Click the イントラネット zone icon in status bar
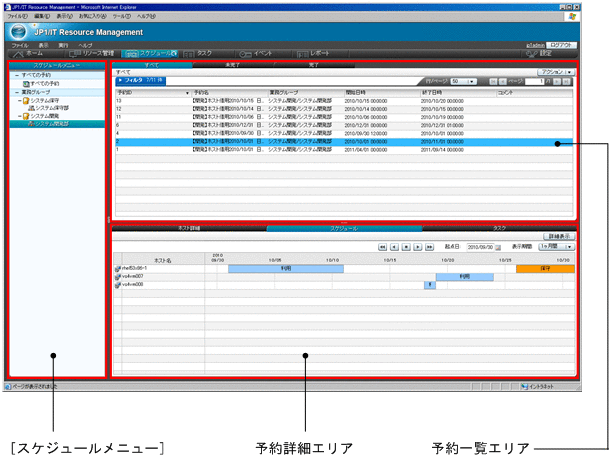This screenshot has width=612, height=460. point(525,387)
